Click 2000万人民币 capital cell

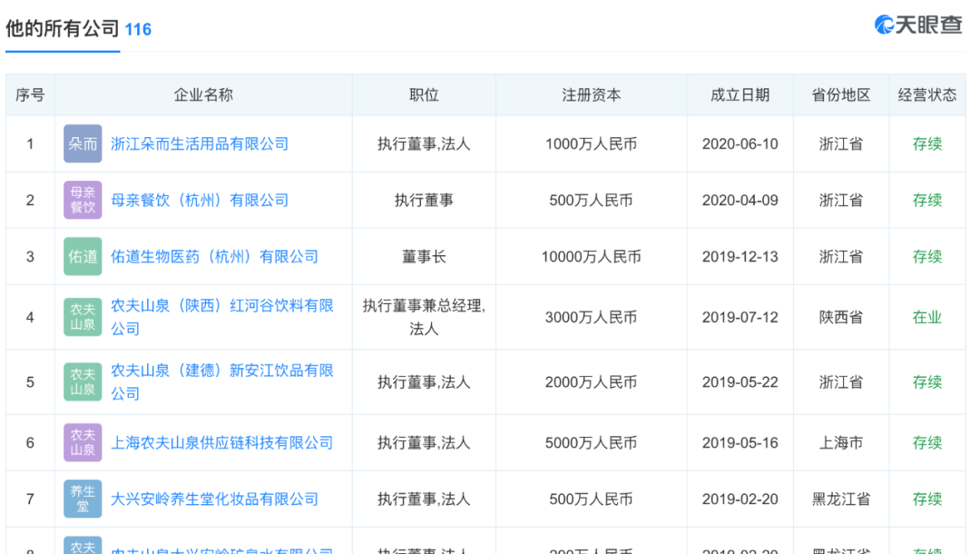[x=592, y=382]
